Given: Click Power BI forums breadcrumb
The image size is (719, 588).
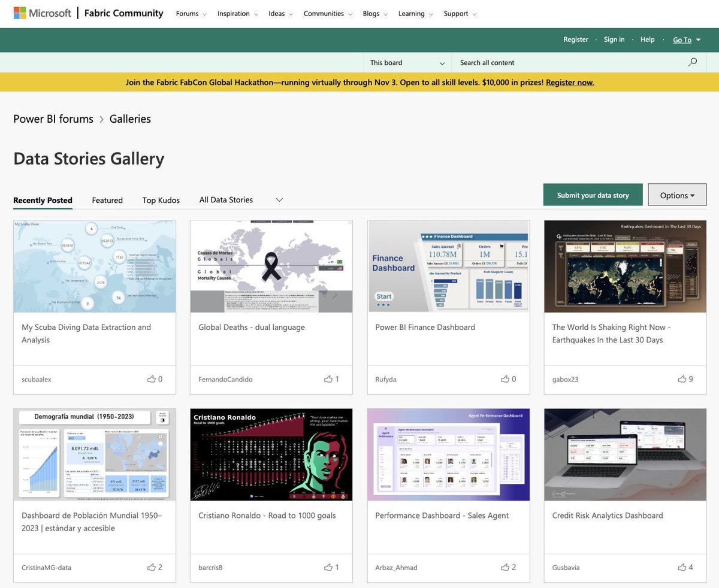Looking at the screenshot, I should click(53, 119).
